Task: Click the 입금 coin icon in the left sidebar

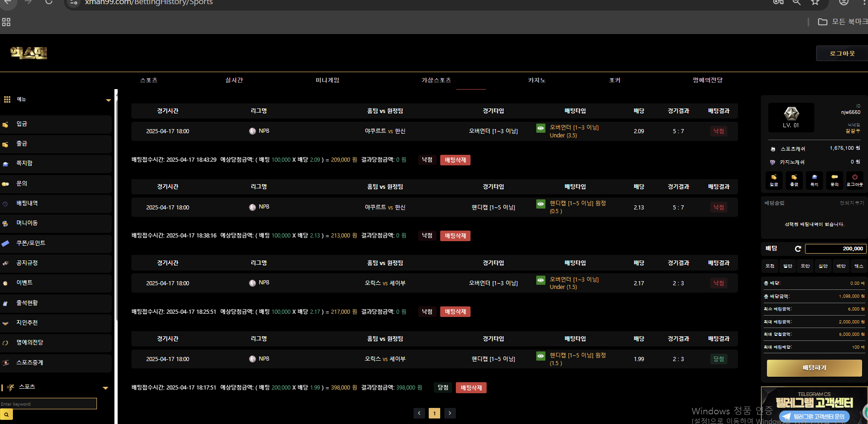Action: (x=6, y=124)
